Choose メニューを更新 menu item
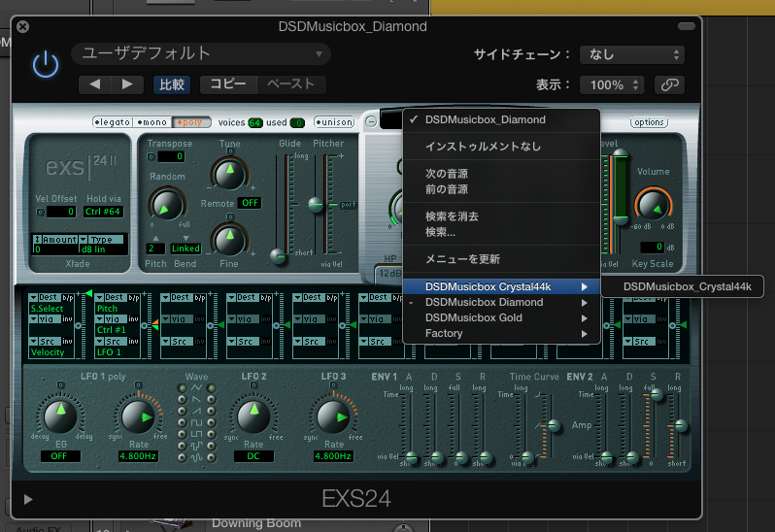 pyautogui.click(x=501, y=259)
